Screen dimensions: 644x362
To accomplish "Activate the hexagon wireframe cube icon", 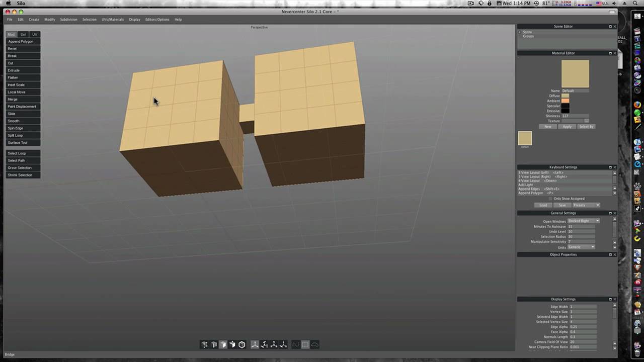I will pyautogui.click(x=242, y=344).
